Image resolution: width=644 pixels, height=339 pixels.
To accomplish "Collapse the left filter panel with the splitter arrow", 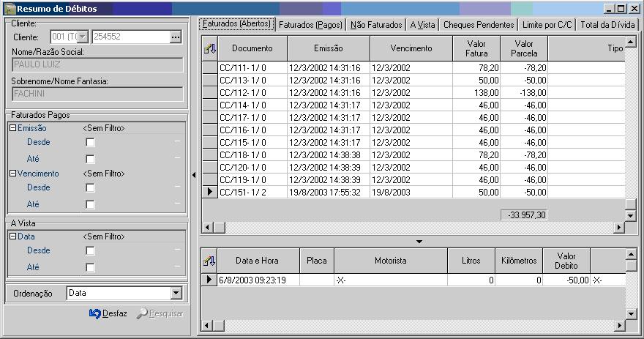I will (x=193, y=174).
